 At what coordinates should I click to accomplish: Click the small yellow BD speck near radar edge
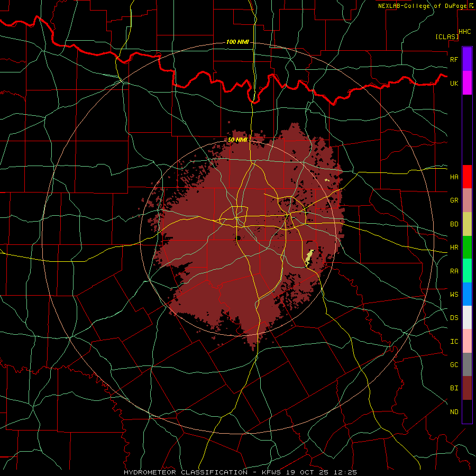point(327,180)
